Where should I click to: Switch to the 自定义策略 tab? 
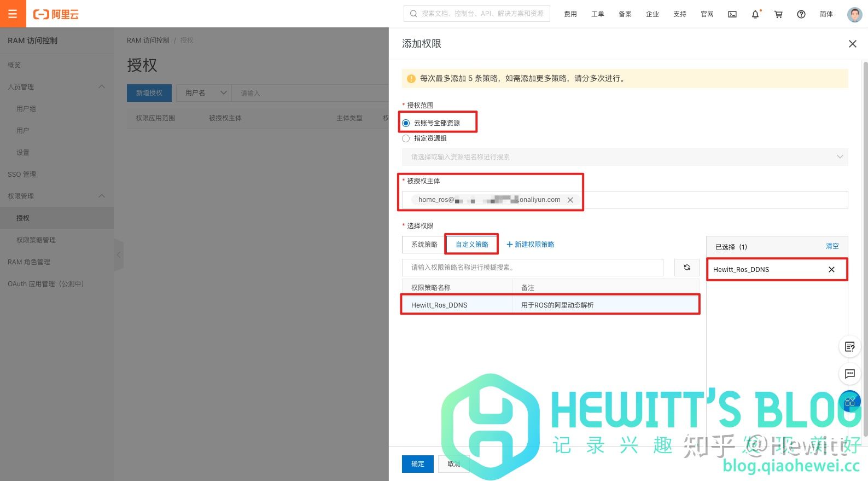click(x=472, y=245)
